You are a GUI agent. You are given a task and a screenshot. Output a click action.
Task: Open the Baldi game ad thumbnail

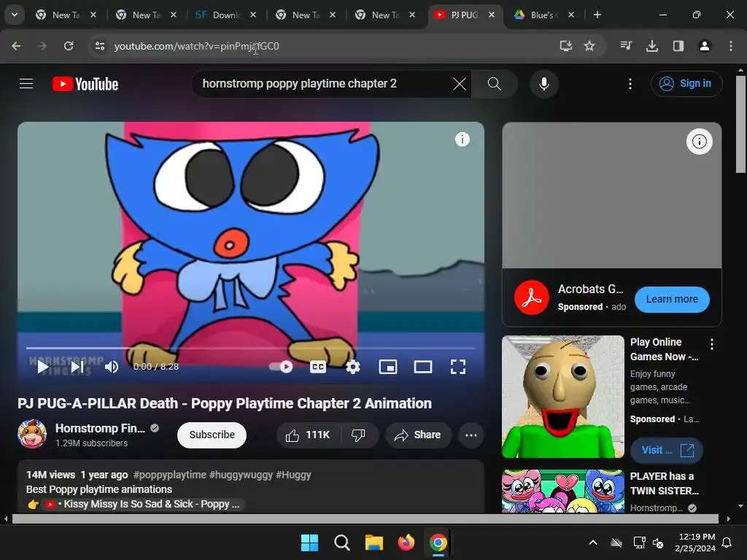tap(562, 397)
